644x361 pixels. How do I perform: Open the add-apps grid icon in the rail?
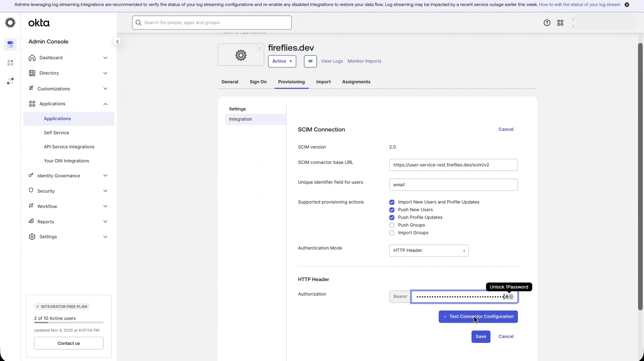tap(10, 63)
